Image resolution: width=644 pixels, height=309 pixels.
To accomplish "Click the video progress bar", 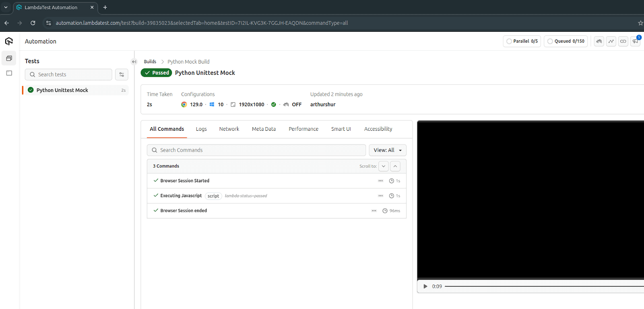I will coord(543,286).
